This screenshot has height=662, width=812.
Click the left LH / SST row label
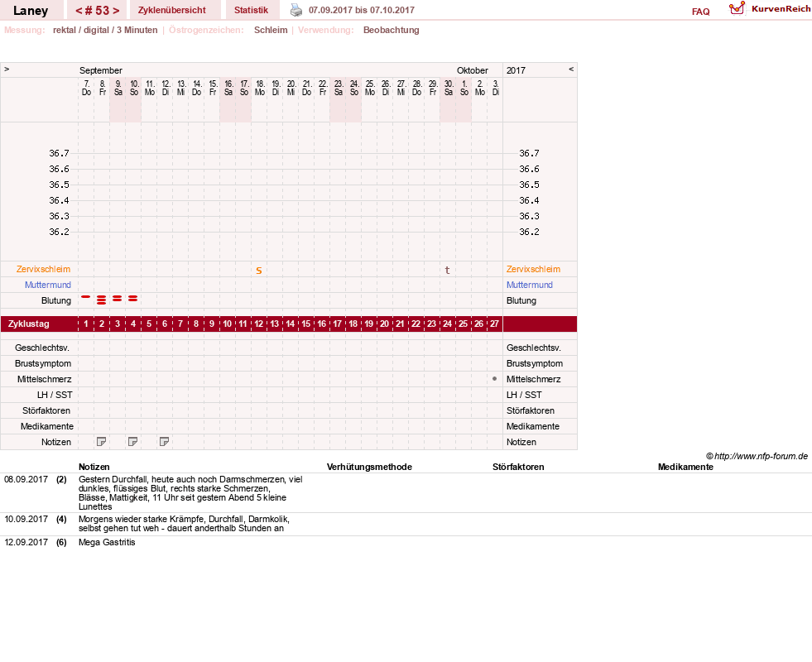click(x=55, y=395)
